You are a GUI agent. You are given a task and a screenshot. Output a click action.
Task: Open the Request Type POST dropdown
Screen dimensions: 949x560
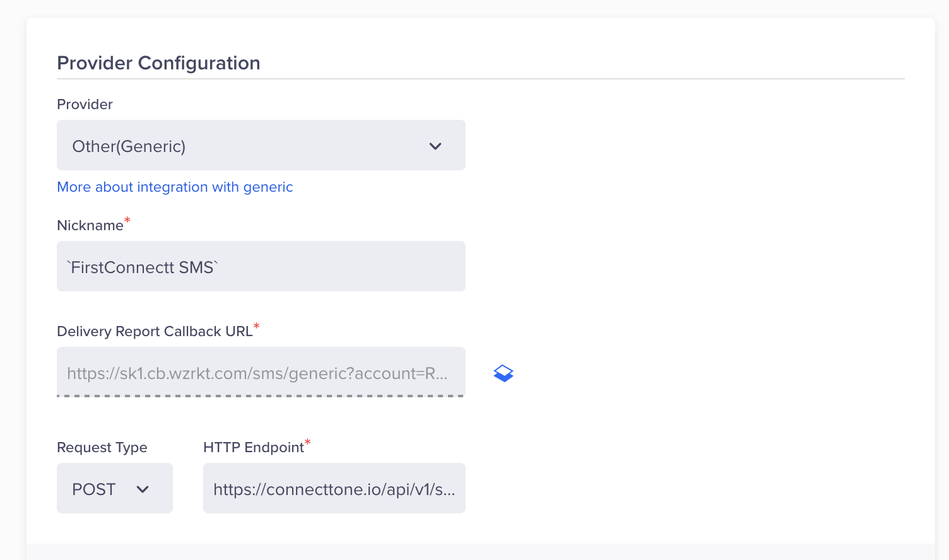point(115,488)
